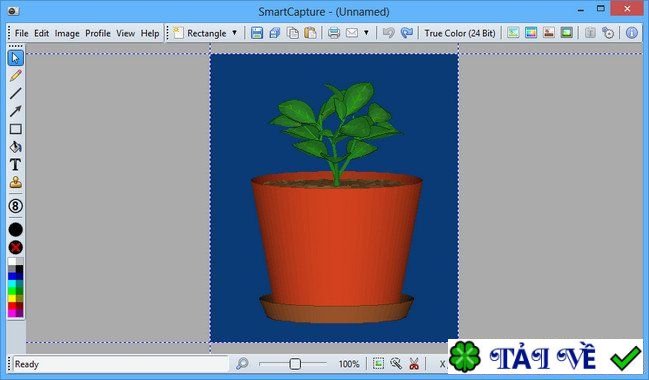
Task: Click the new Rectangle capture icon
Action: tap(178, 33)
